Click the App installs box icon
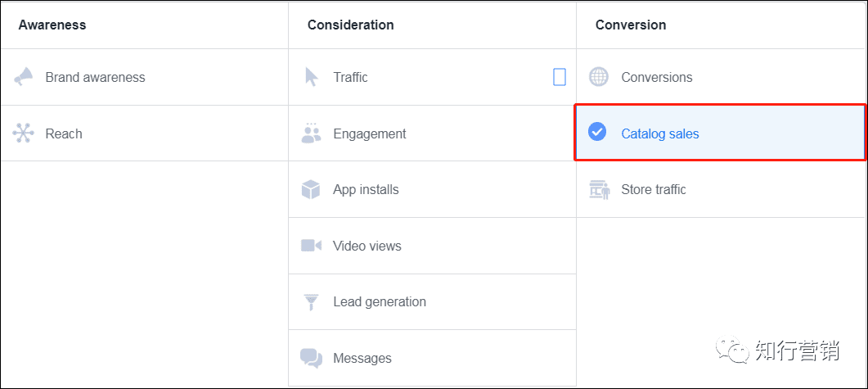 (x=311, y=190)
